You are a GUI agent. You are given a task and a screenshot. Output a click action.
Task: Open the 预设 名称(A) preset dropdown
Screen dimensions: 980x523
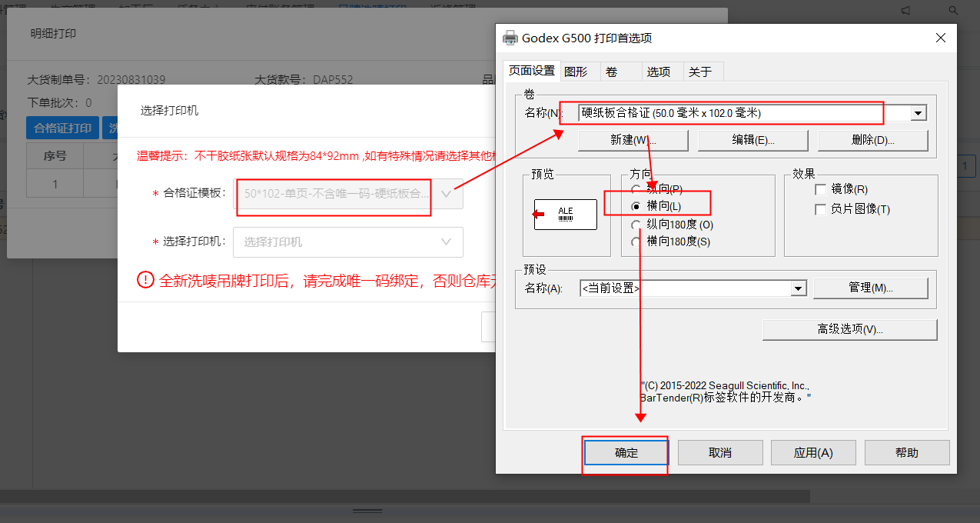click(x=799, y=288)
